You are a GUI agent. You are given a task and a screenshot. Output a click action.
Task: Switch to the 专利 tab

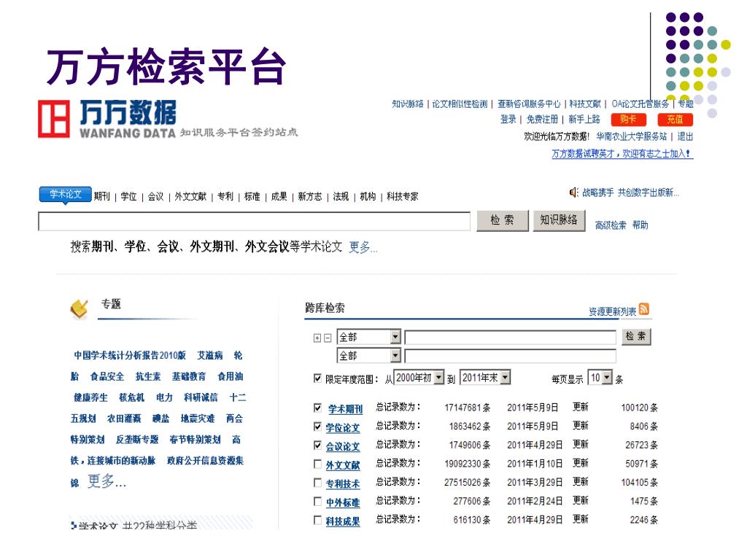225,196
